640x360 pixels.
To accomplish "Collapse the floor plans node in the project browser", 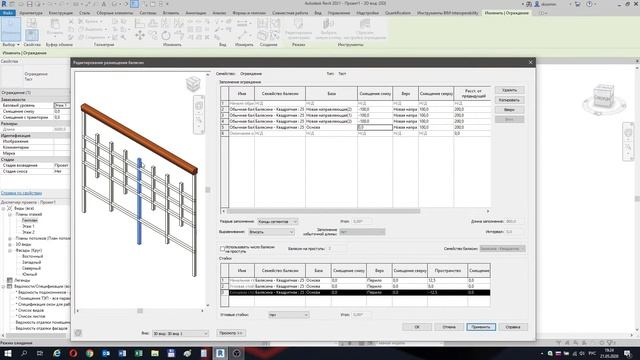I will 10,214.
